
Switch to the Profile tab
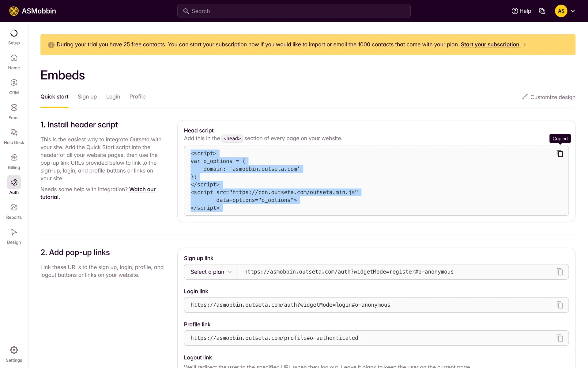coord(137,97)
